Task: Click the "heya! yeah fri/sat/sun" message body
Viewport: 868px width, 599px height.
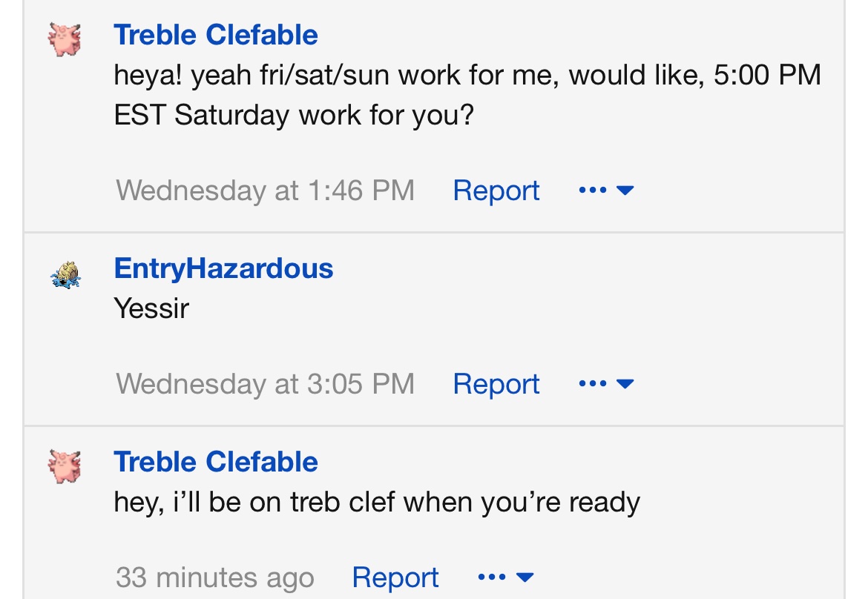Action: [x=467, y=95]
